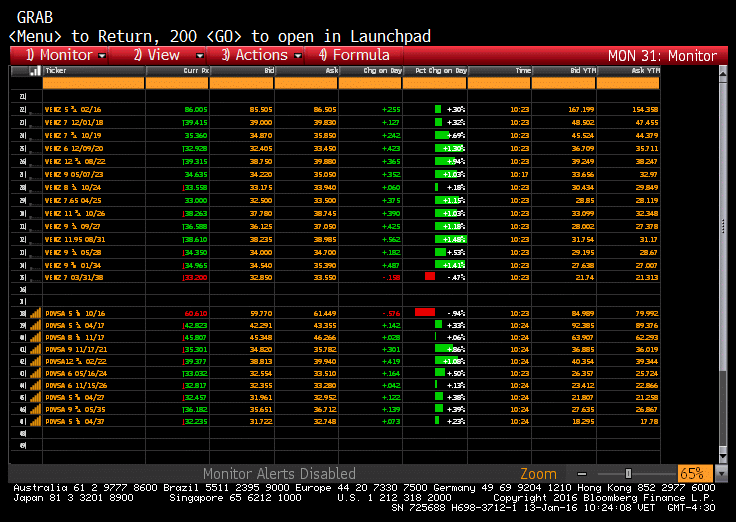Sort by the Pct Chg on Day header
The height and width of the screenshot is (522, 736).
pos(435,71)
